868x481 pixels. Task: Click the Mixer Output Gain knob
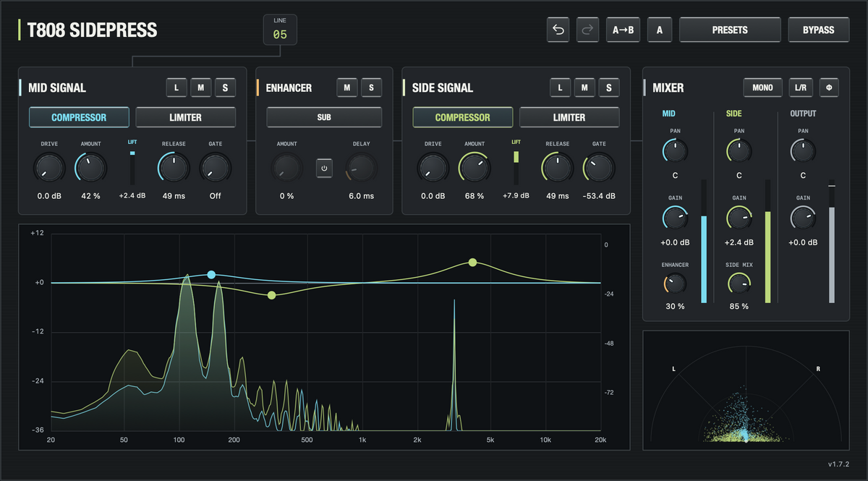tap(803, 218)
